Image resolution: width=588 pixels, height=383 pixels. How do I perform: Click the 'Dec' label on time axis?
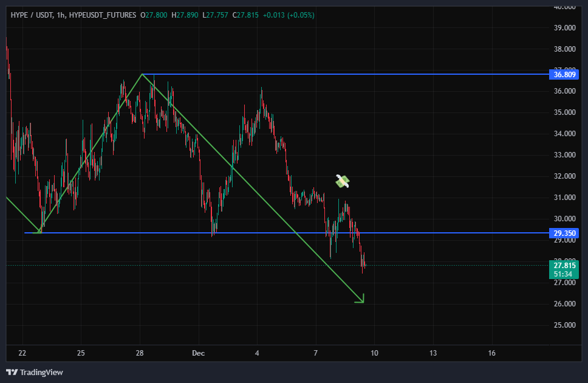coord(198,353)
